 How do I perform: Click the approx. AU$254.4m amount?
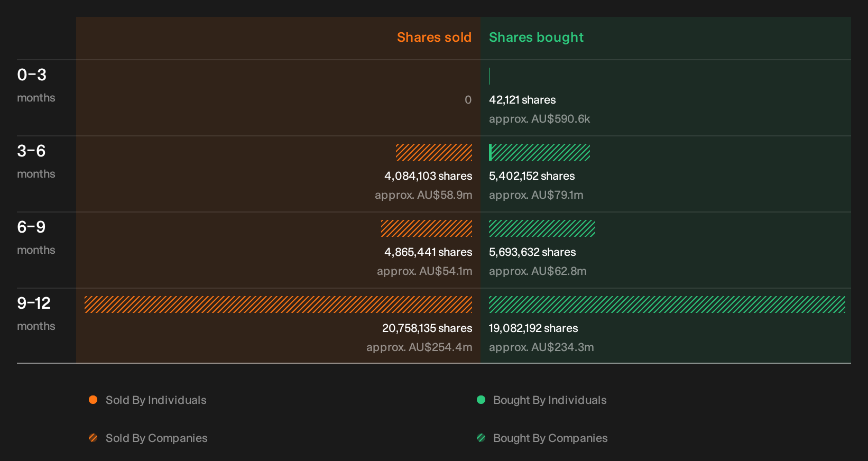click(x=419, y=347)
